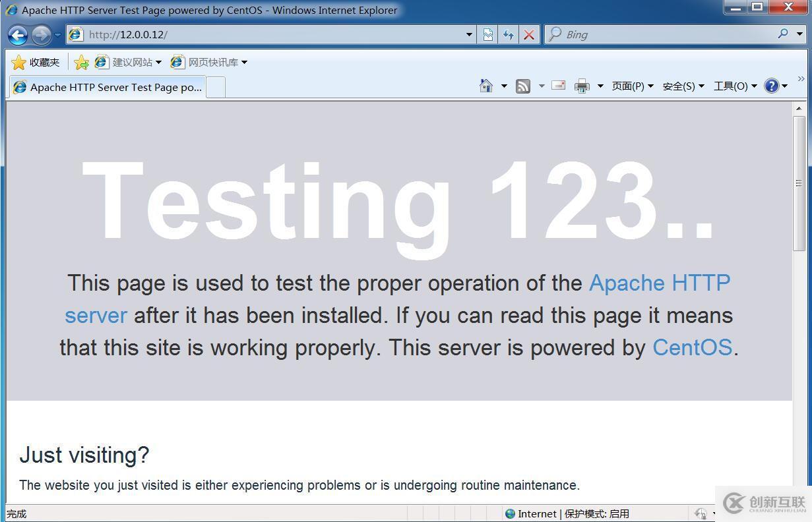Click the 完成 status bar text

[x=16, y=513]
